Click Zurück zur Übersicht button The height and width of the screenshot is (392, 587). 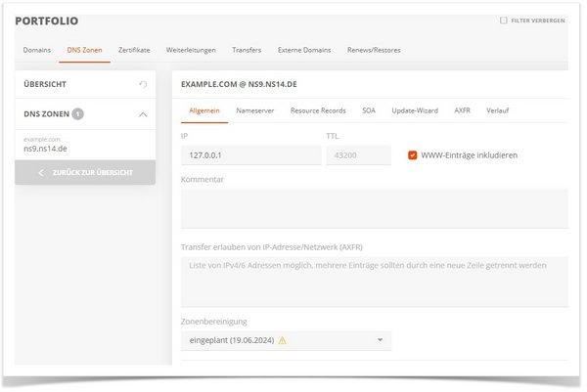(85, 172)
